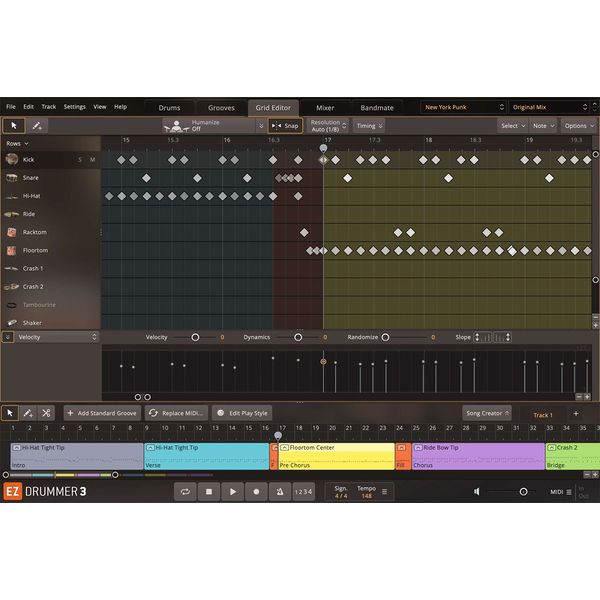Image resolution: width=600 pixels, height=600 pixels.
Task: Click the Snare drum instrument icon
Action: (12, 178)
